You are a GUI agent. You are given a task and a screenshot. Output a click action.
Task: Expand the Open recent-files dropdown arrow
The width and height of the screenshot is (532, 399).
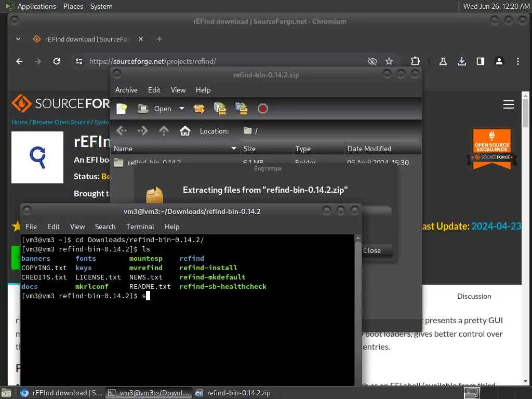182,109
